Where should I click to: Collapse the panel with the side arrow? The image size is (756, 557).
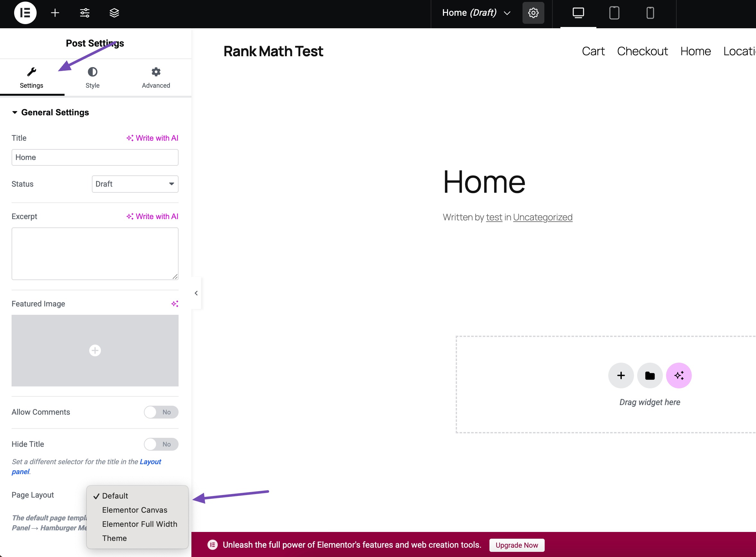196,293
